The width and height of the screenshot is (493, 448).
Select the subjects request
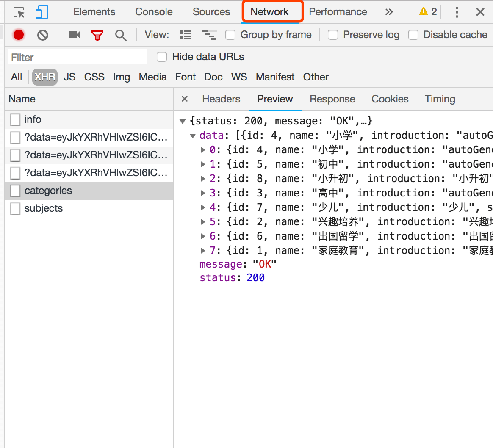pos(44,208)
